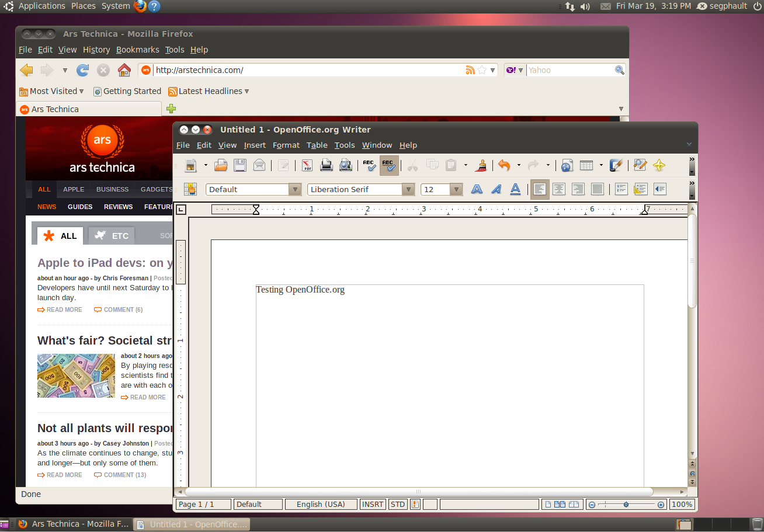Open Find & Replace icon
This screenshot has height=532, width=764.
640,166
